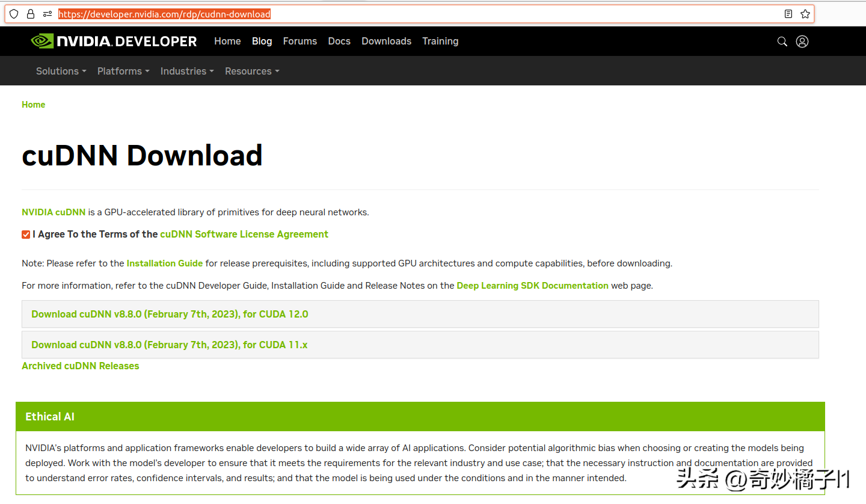Expand Download cuDNN v8.8.0 for CUDA 11.x
866x504 pixels.
(420, 345)
